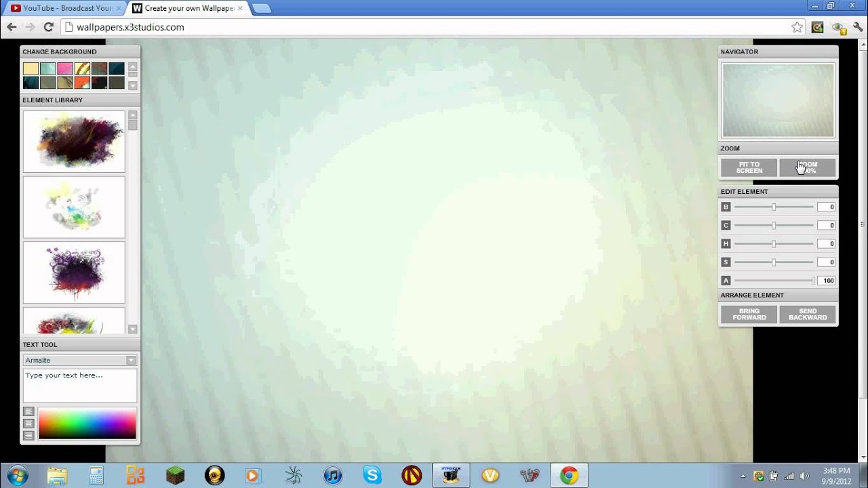This screenshot has height=488, width=868.
Task: Click the S saturation slider handle
Action: [774, 262]
